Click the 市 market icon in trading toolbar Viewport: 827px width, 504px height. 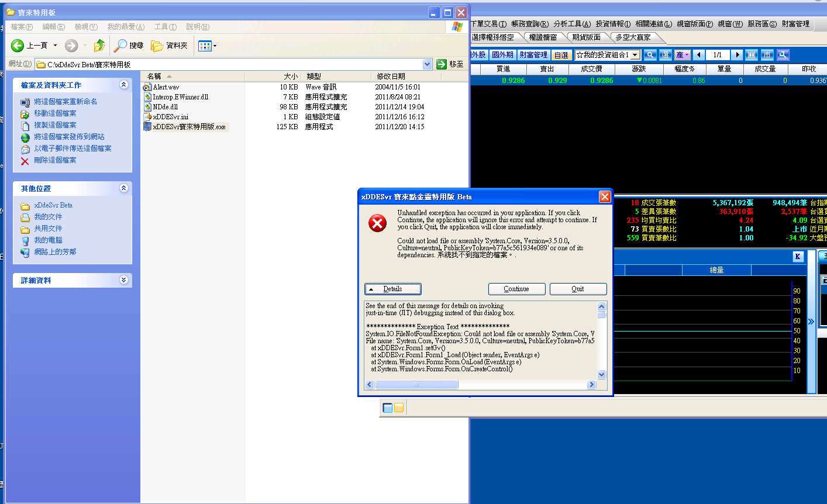click(767, 55)
